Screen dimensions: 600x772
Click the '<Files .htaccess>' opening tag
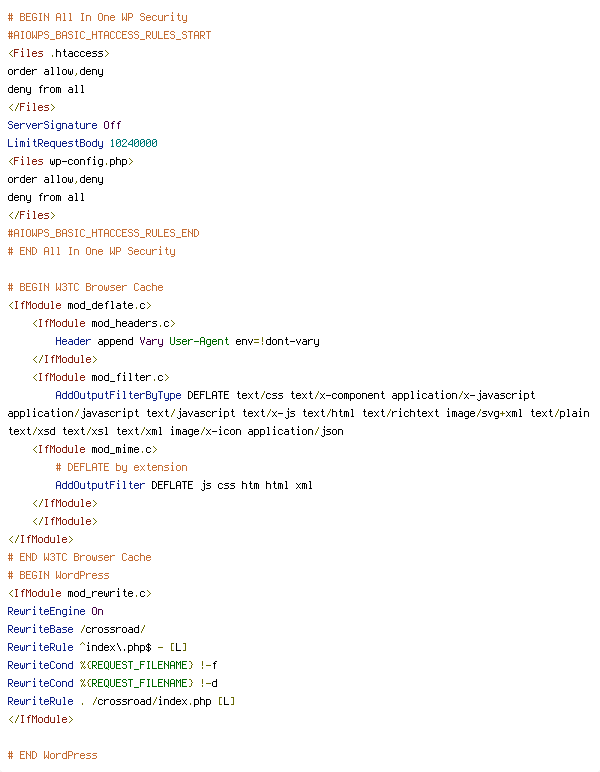[x=59, y=53]
